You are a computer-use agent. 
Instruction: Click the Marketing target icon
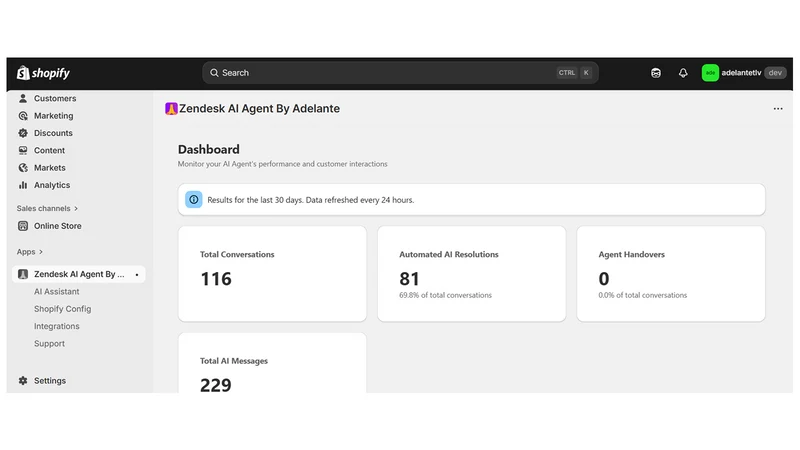coord(23,116)
